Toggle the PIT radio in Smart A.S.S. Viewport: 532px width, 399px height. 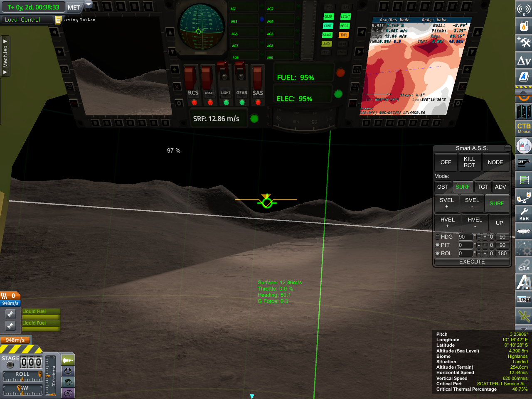coord(437,245)
